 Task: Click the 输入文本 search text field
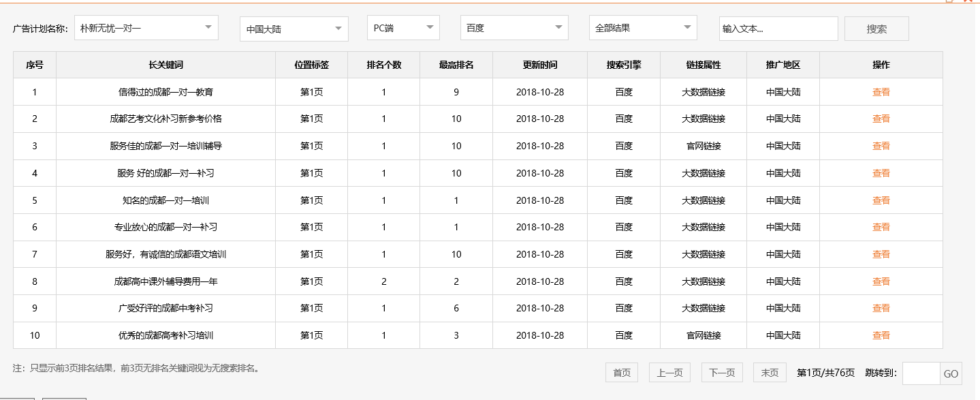[778, 28]
